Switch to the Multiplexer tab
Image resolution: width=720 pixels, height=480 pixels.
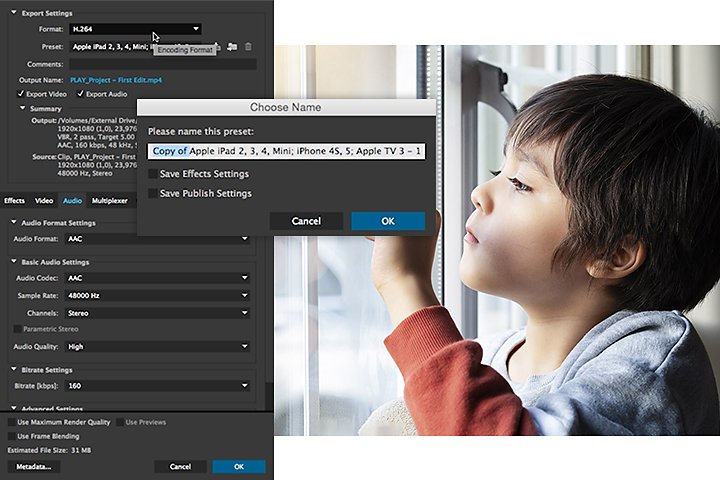pos(110,201)
